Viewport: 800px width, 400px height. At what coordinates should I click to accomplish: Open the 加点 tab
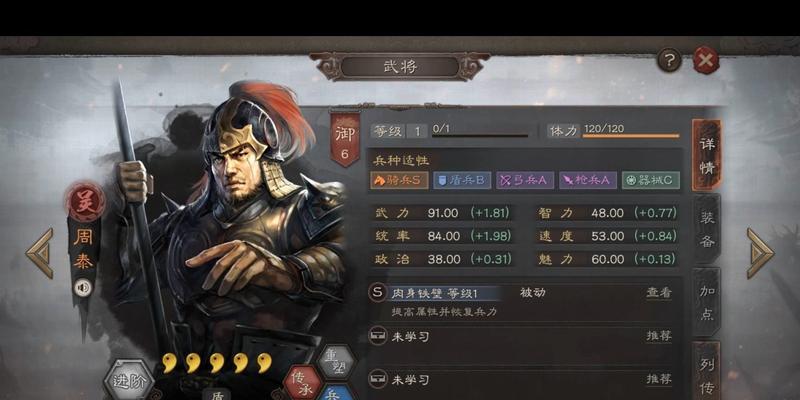click(x=707, y=302)
